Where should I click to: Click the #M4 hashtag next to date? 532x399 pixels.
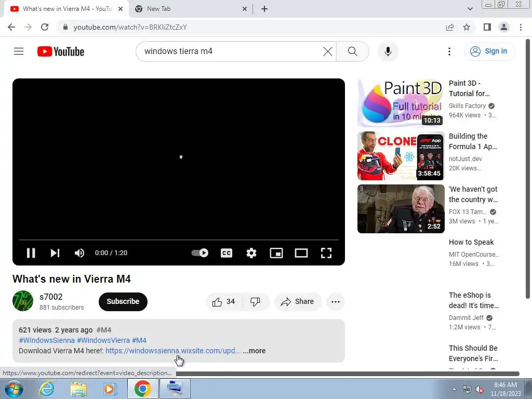point(103,330)
